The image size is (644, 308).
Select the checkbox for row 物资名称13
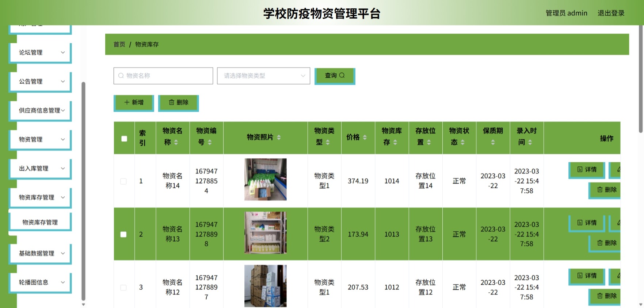(123, 234)
